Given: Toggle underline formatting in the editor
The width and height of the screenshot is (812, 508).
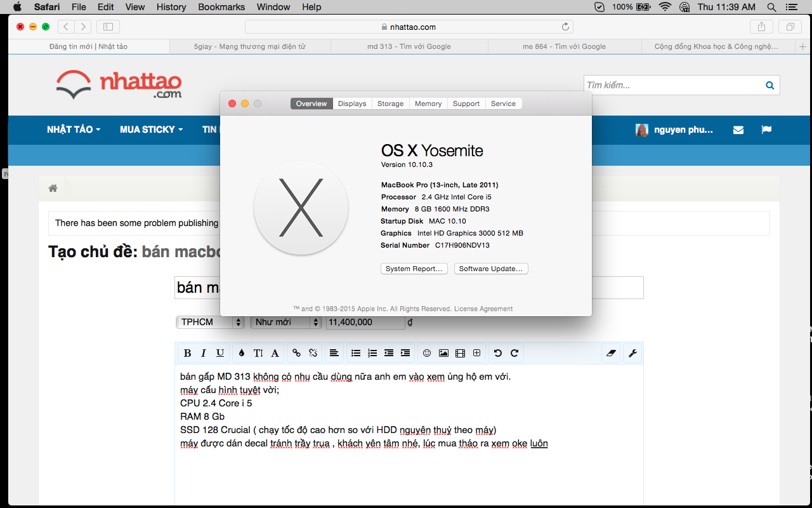Looking at the screenshot, I should 220,353.
